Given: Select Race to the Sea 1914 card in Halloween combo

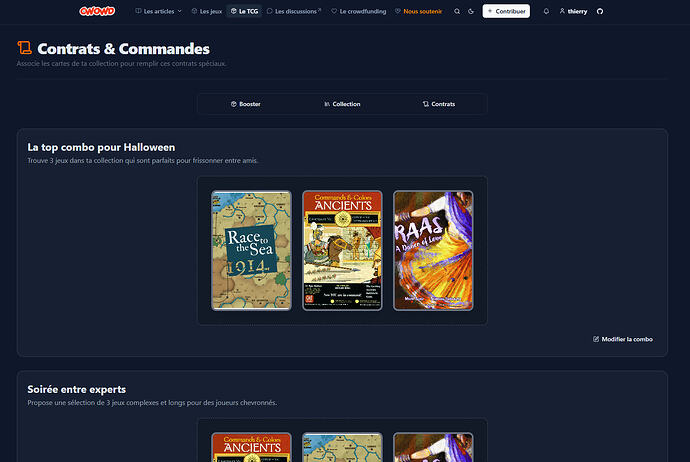Looking at the screenshot, I should (251, 250).
